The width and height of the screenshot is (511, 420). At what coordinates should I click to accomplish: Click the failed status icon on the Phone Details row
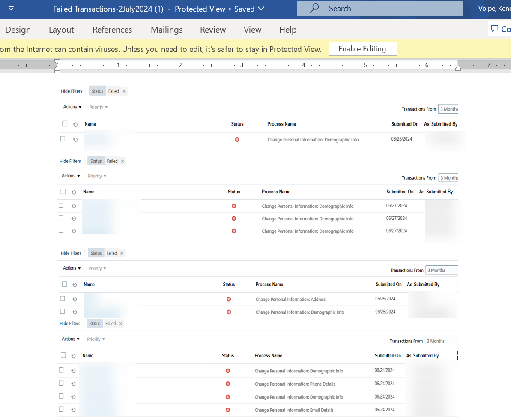click(x=227, y=384)
